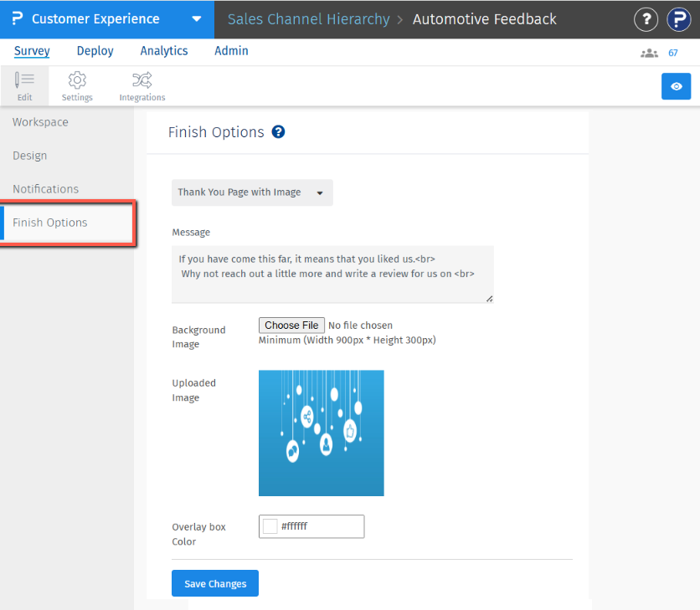
Task: Open the Integrations shuffle icon
Action: click(x=142, y=80)
